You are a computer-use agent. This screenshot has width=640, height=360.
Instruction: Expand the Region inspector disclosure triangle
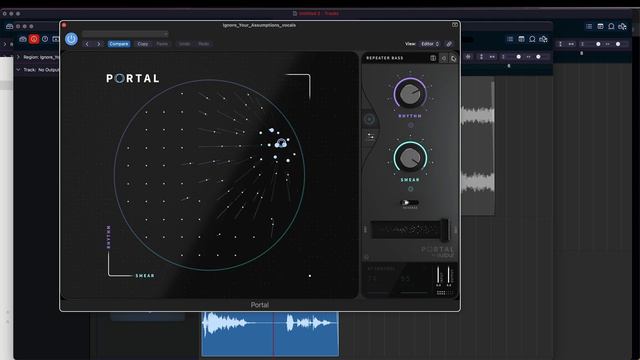18,57
